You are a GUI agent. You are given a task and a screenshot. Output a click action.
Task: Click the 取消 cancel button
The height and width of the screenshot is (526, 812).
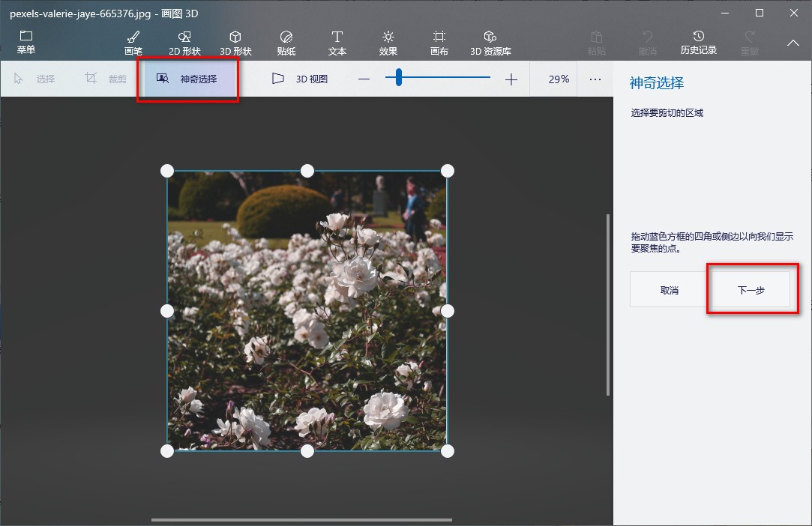[667, 289]
